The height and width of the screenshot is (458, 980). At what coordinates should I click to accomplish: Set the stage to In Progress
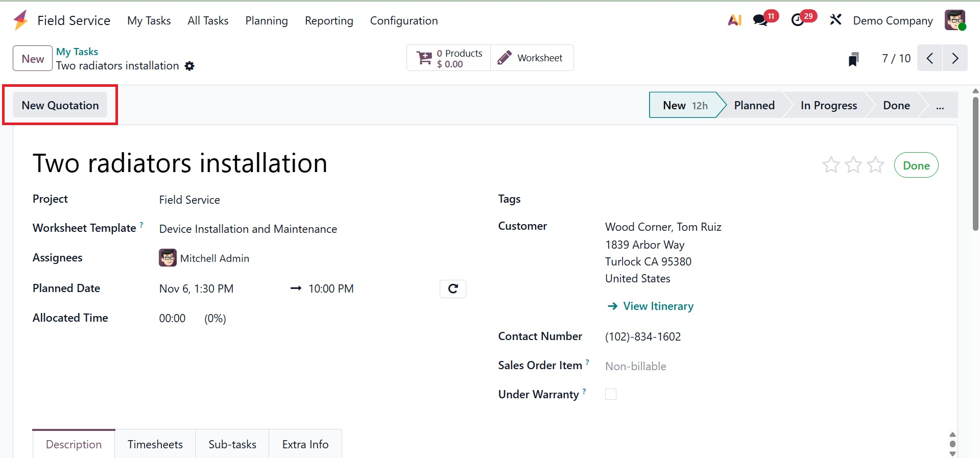(828, 106)
